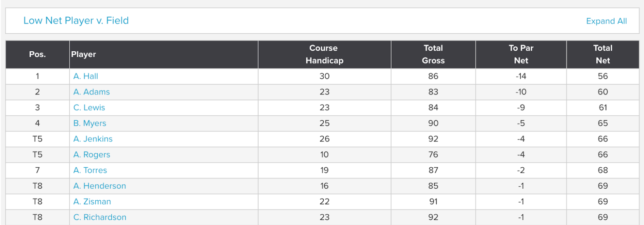The height and width of the screenshot is (225, 644).
Task: Click the Pos. column header
Action: [x=38, y=54]
